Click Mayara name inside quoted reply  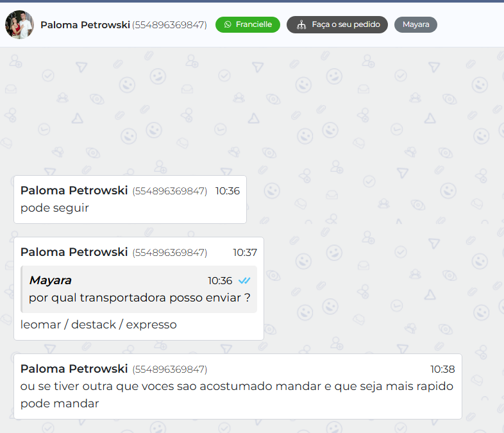click(50, 280)
